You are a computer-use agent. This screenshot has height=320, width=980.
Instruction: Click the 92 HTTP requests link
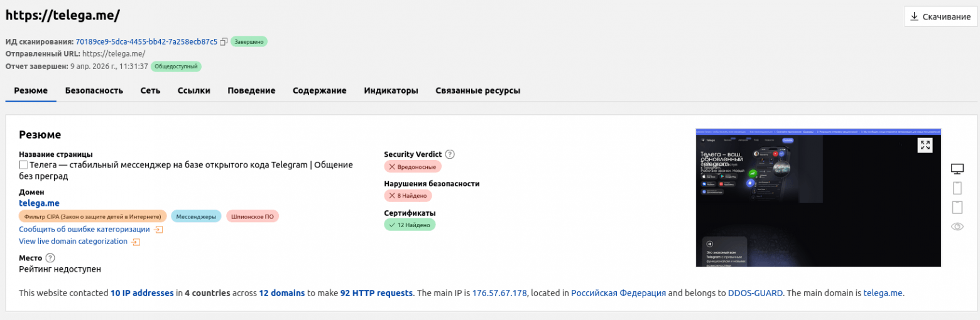[x=377, y=293]
